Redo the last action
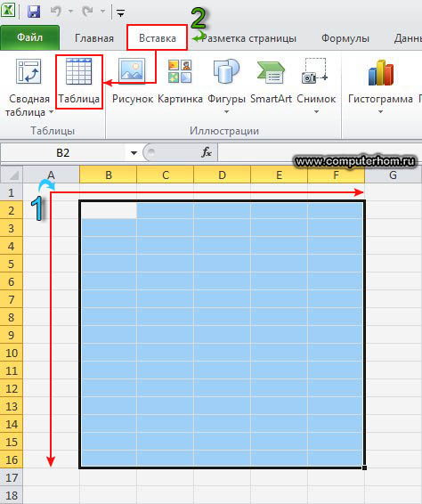The width and height of the screenshot is (422, 504). click(x=87, y=12)
